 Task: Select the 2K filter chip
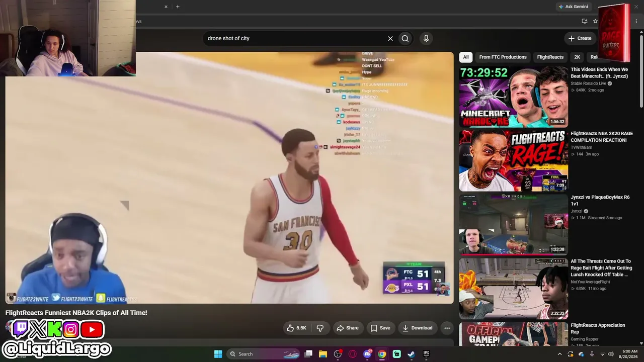pyautogui.click(x=577, y=57)
